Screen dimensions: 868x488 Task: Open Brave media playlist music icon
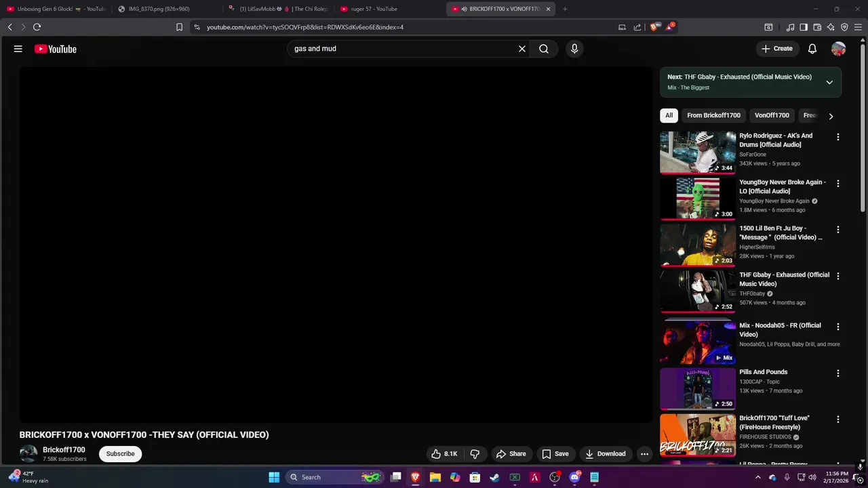click(790, 27)
